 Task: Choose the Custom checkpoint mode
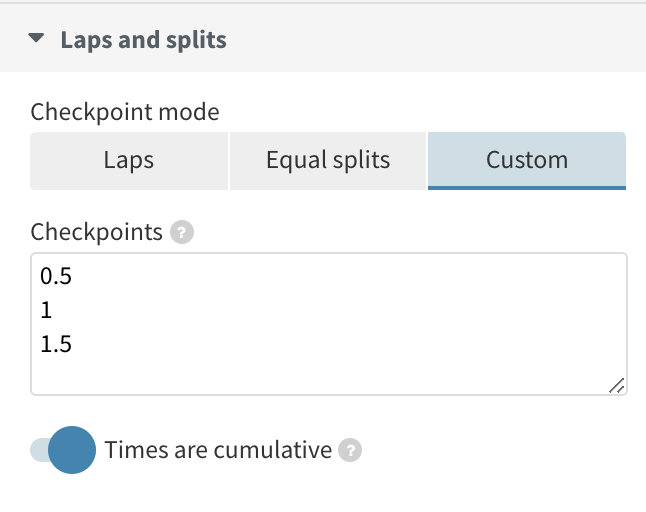(527, 161)
